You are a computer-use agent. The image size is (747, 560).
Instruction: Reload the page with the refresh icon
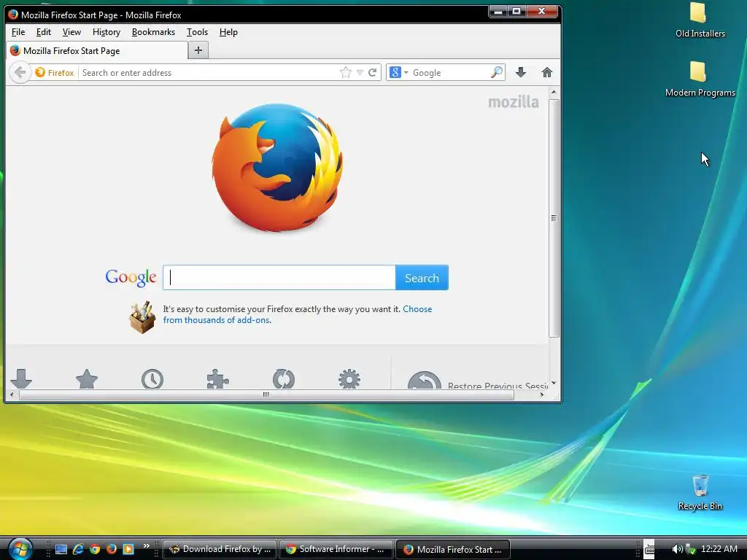[x=373, y=72]
